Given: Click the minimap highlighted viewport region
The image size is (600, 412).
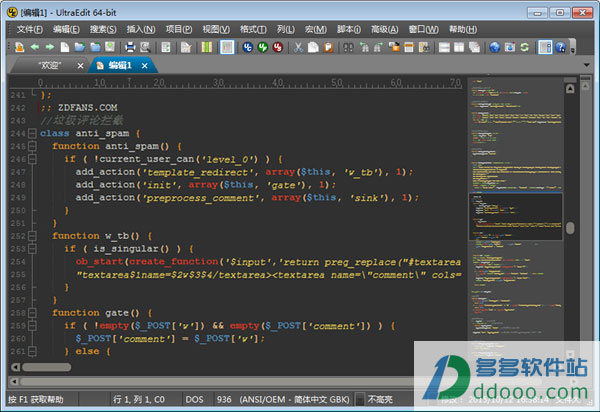Looking at the screenshot, I should point(516,217).
